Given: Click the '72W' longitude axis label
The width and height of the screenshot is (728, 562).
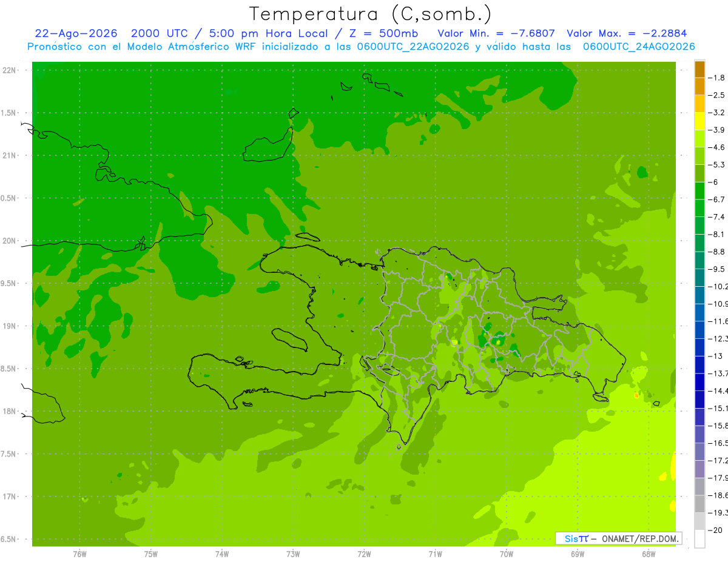Looking at the screenshot, I should 364,554.
